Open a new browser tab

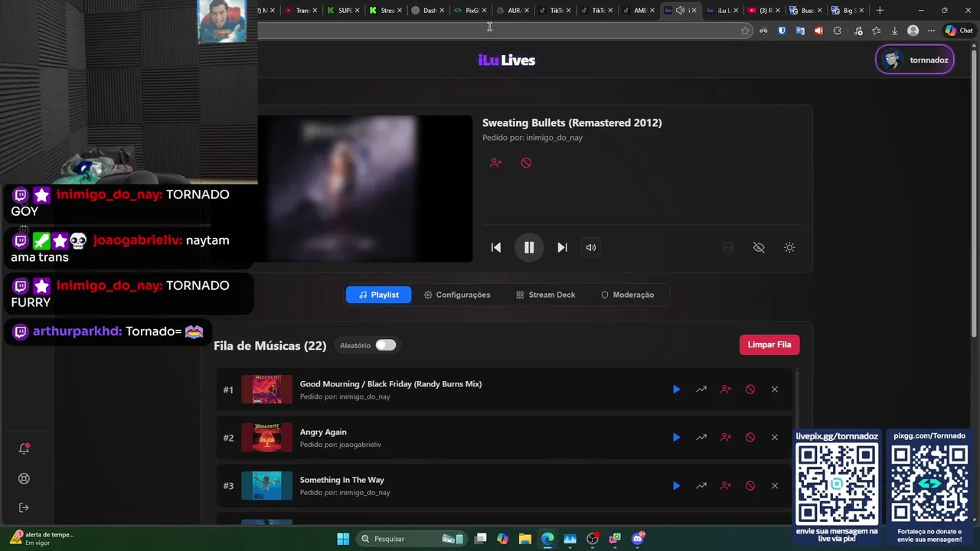[880, 11]
